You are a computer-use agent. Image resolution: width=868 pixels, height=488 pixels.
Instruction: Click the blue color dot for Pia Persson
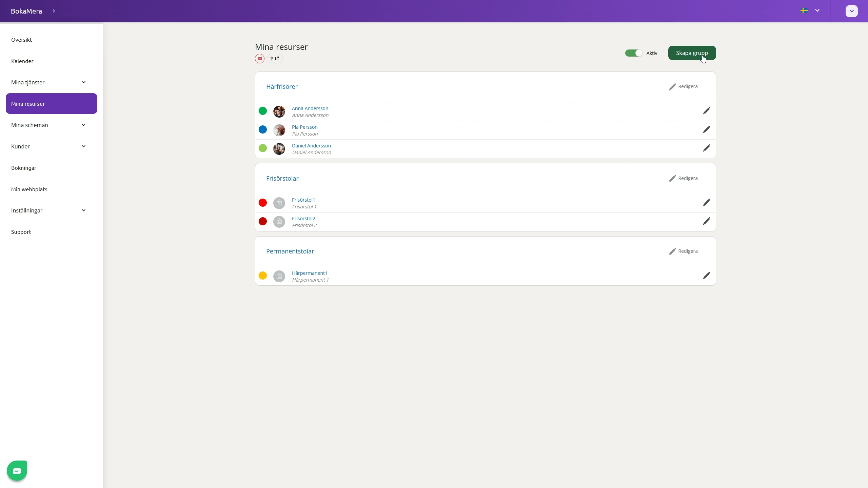pyautogui.click(x=263, y=129)
